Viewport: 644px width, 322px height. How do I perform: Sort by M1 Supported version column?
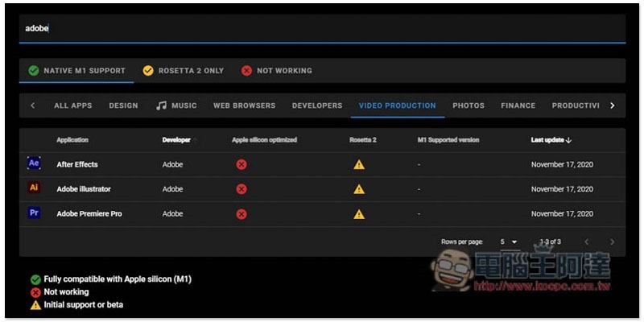click(x=448, y=140)
